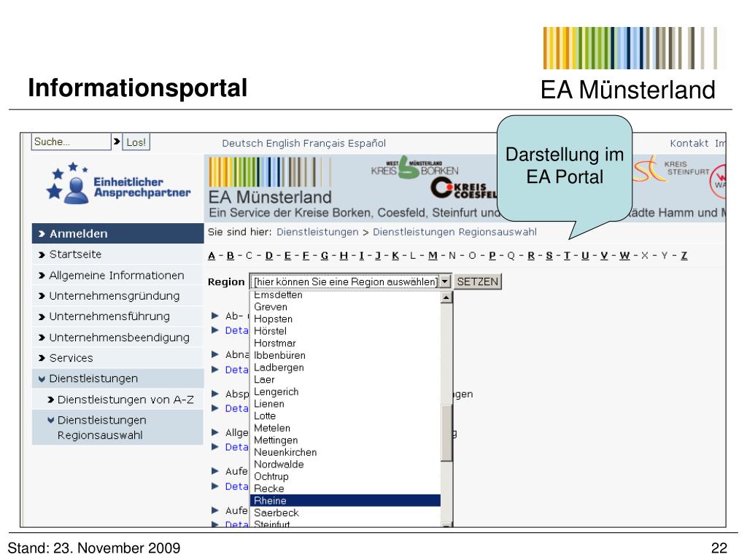Select Lengerich in region list
This screenshot has width=747, height=560.
[x=345, y=392]
